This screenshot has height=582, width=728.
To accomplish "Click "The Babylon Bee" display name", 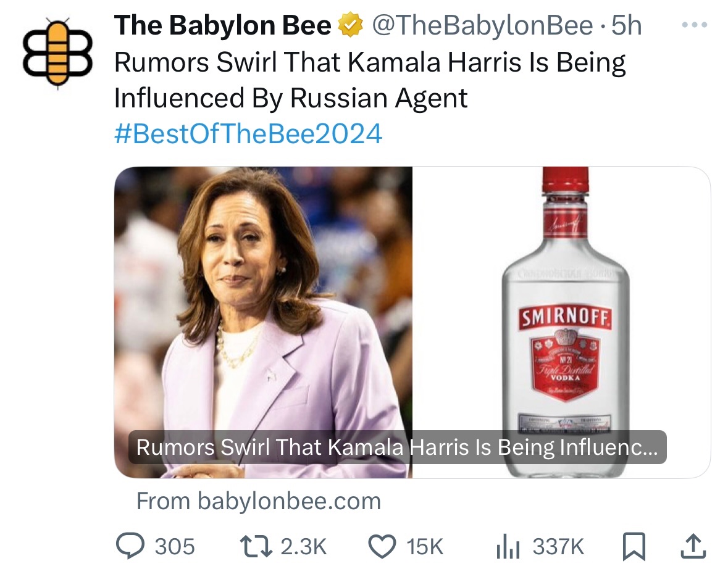I will [222, 27].
